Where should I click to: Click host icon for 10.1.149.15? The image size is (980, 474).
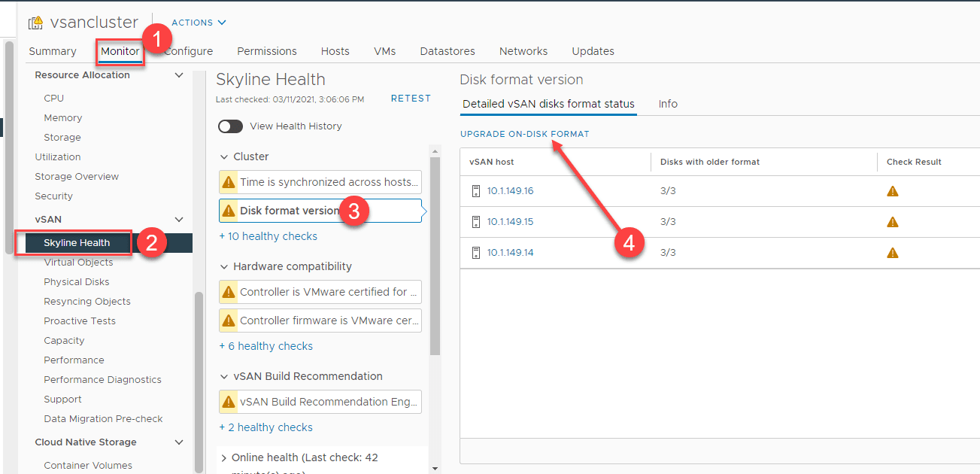(475, 222)
